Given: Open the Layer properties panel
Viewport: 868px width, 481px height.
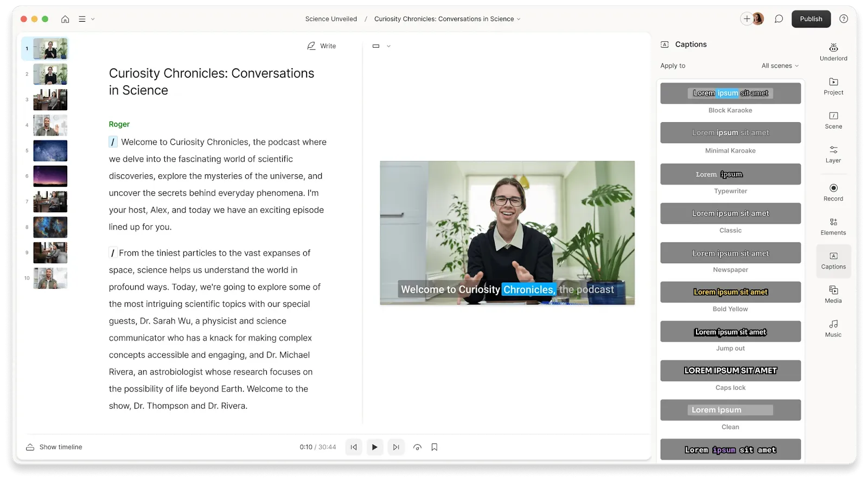Looking at the screenshot, I should click(x=833, y=154).
